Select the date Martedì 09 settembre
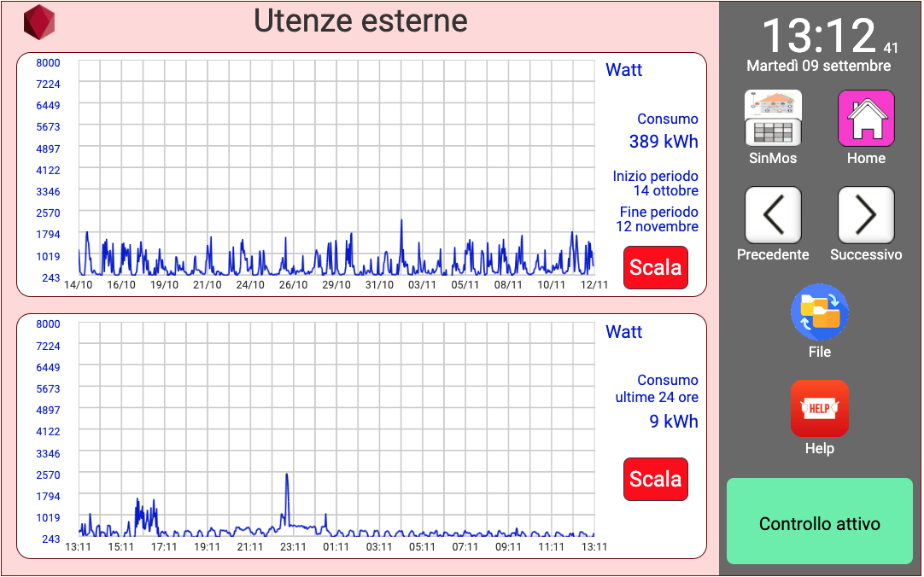924x577 pixels. [818, 66]
